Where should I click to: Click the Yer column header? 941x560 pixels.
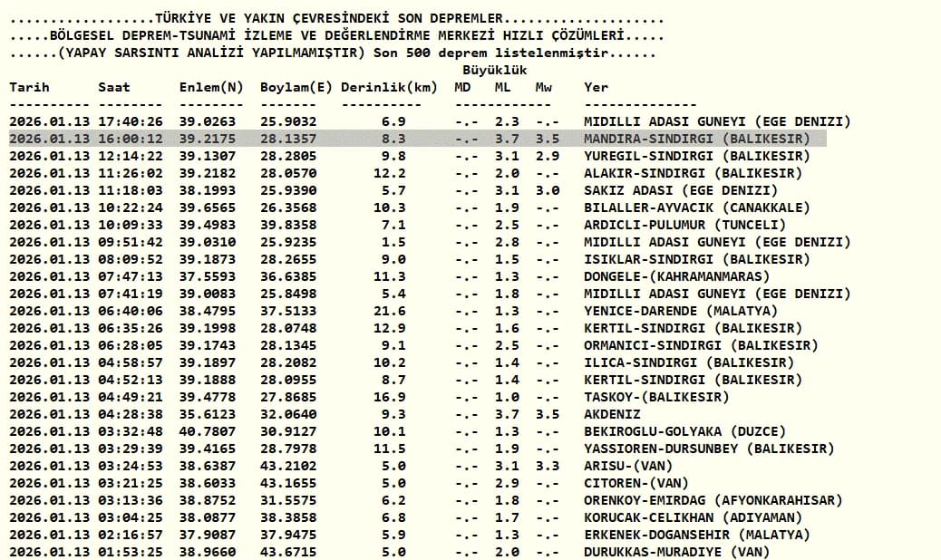coord(596,88)
